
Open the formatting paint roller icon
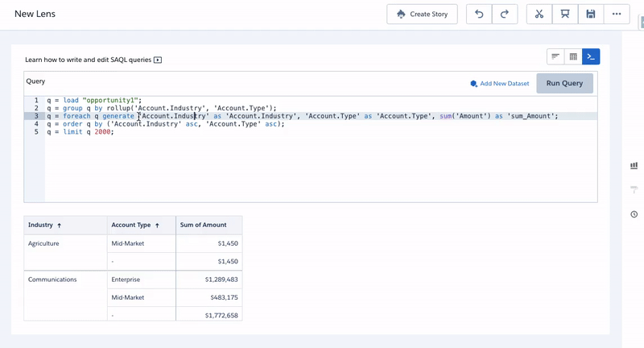pyautogui.click(x=634, y=189)
